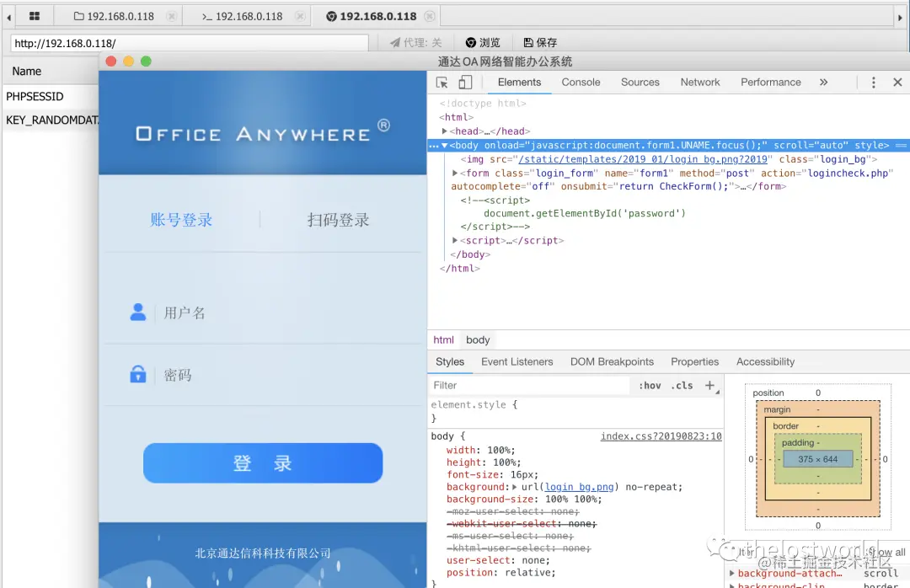Click the 保存 save button
The image size is (910, 588).
click(540, 42)
